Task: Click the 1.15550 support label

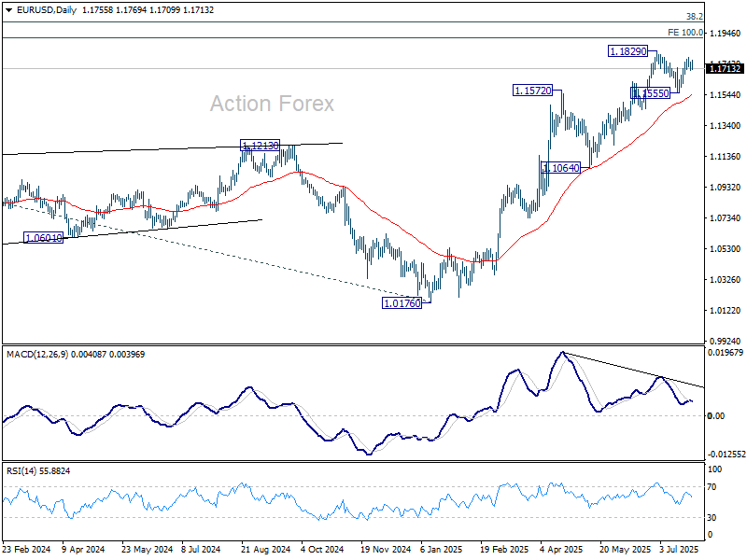Action: [x=651, y=94]
